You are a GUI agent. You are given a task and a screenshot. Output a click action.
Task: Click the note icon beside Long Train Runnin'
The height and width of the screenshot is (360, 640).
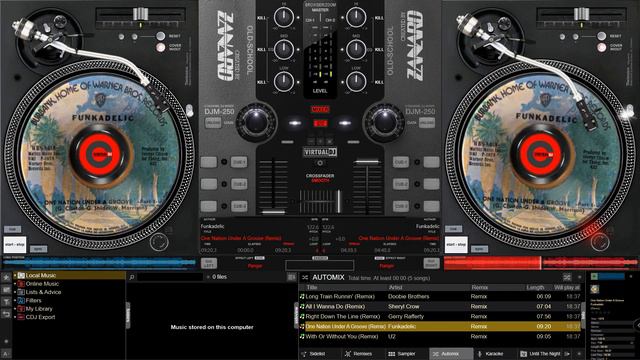[302, 296]
